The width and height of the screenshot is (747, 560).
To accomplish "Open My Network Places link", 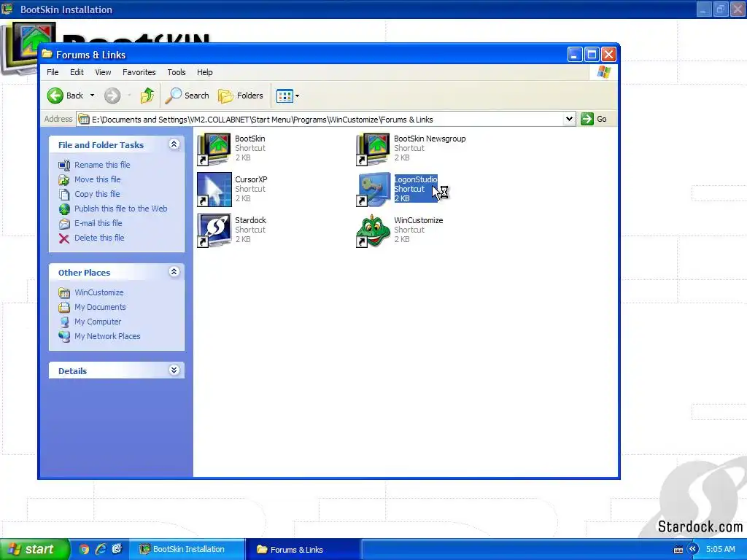I will click(107, 336).
